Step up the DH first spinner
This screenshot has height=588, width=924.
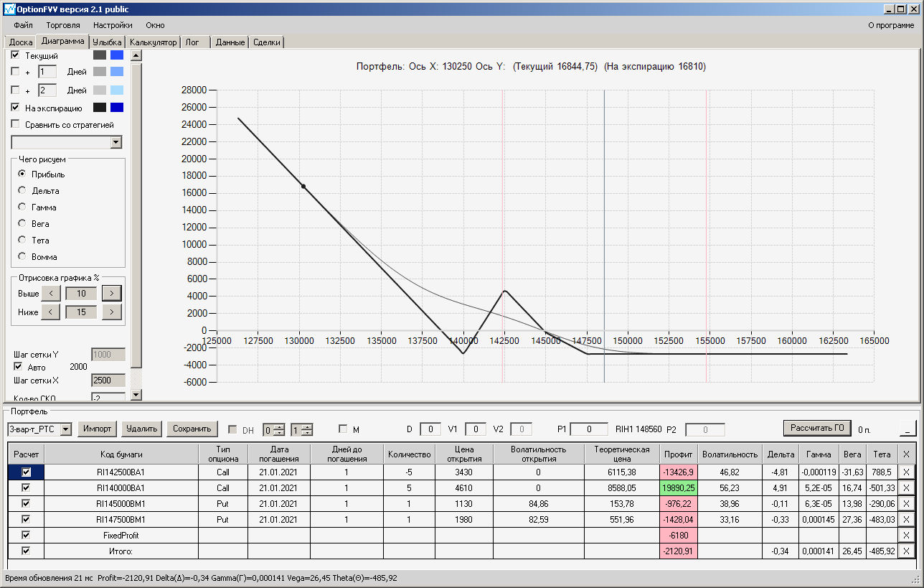click(x=280, y=426)
